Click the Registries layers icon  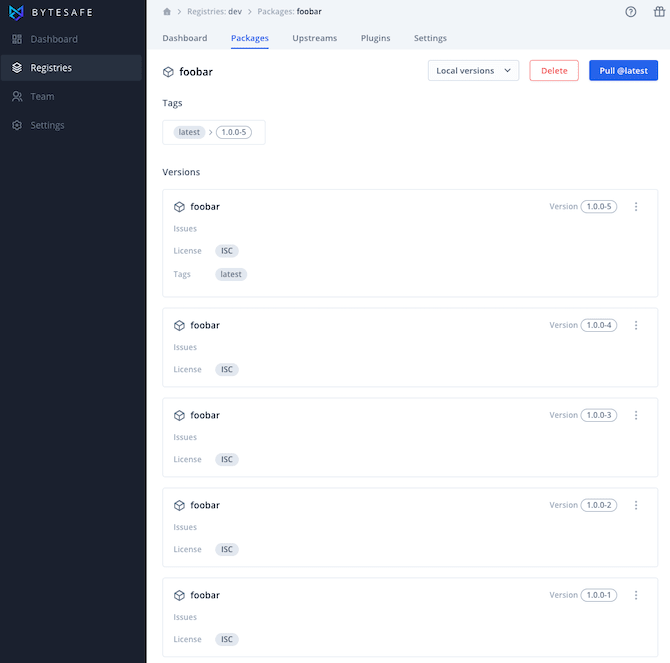pos(17,68)
